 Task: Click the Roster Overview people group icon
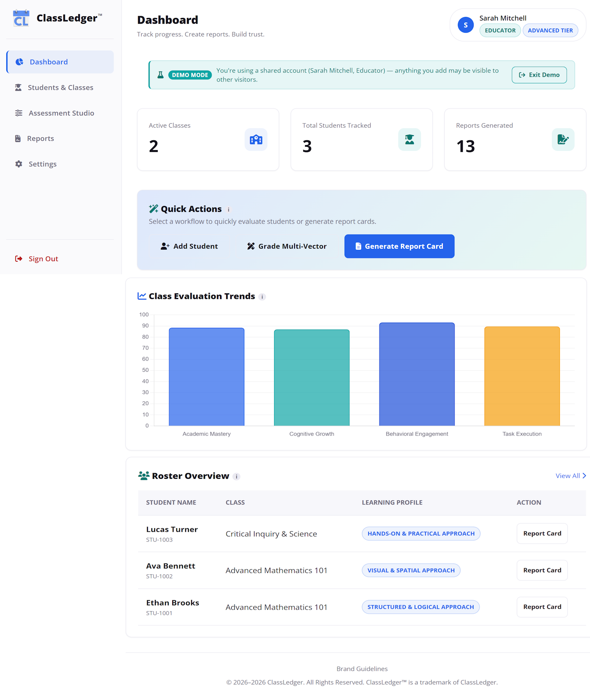click(x=144, y=476)
